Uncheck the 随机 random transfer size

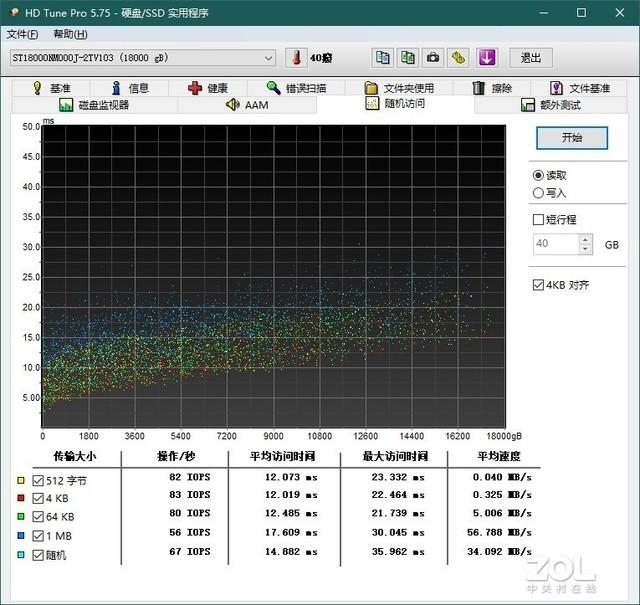click(38, 555)
